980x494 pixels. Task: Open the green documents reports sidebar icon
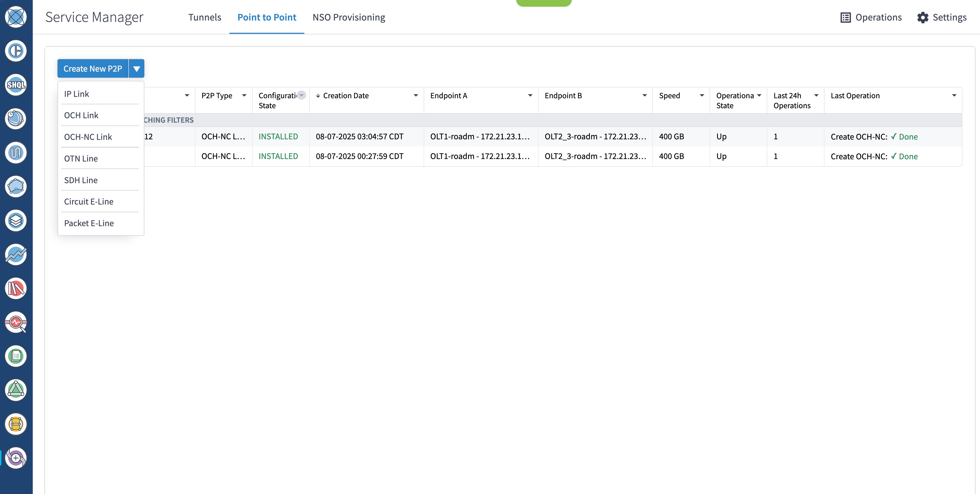[x=16, y=356]
